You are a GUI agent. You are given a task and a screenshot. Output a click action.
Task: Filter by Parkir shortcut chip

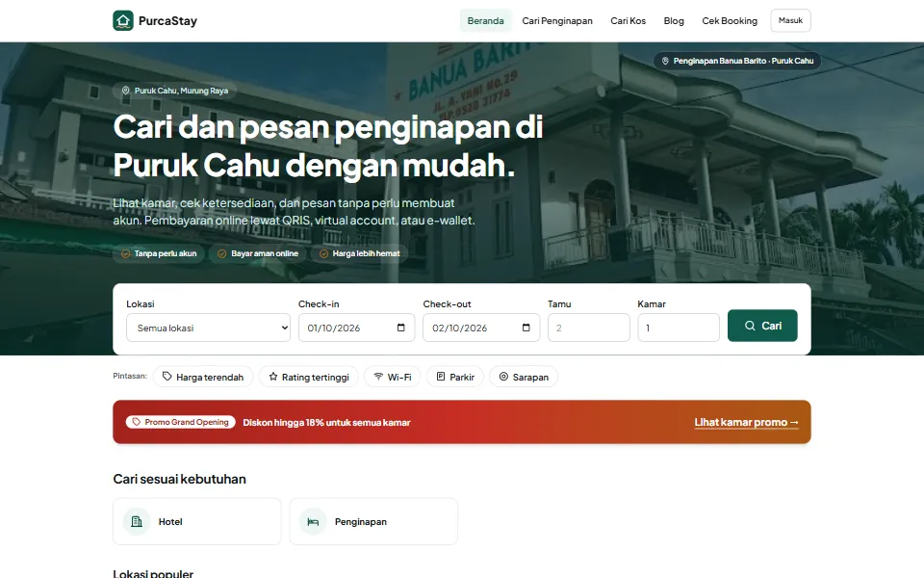(455, 377)
